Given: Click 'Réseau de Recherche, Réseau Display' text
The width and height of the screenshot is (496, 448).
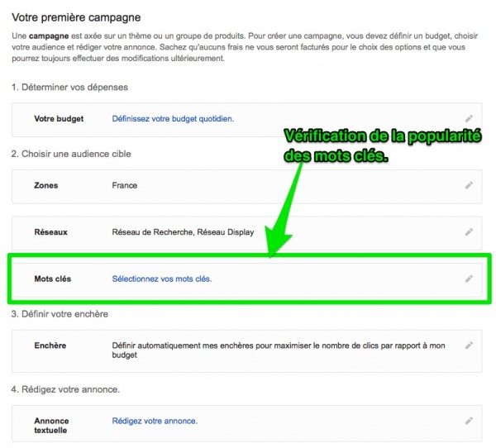Looking at the screenshot, I should pos(183,232).
